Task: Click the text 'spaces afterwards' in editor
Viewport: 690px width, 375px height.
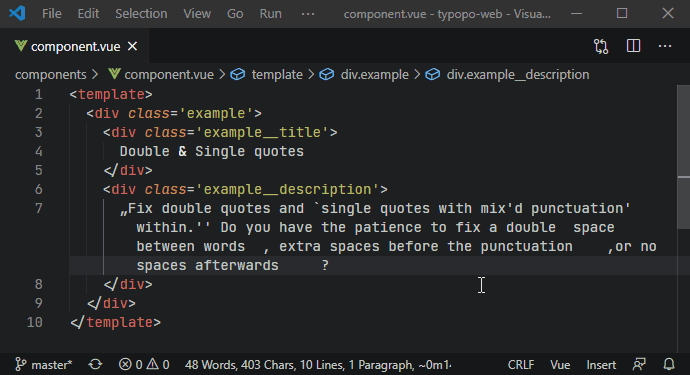Action: tap(207, 265)
